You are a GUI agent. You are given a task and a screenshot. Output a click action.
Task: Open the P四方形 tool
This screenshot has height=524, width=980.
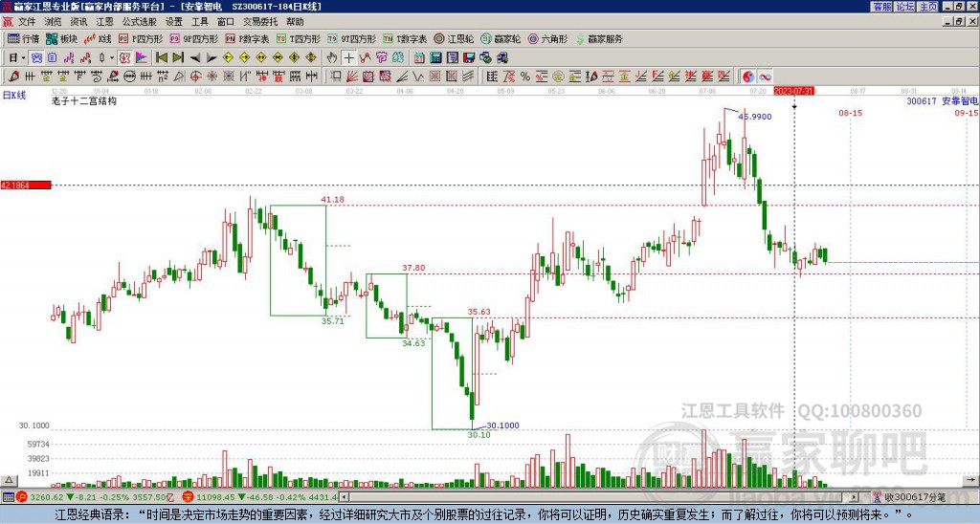coord(141,38)
